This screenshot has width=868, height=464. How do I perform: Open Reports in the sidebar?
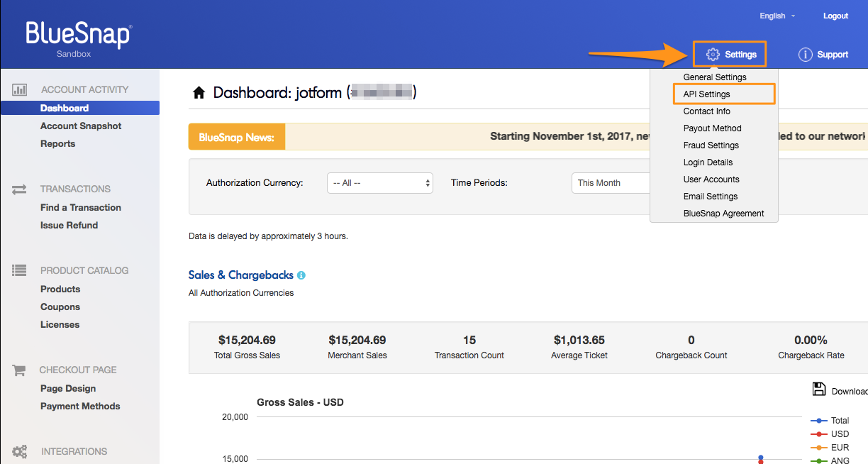tap(57, 143)
